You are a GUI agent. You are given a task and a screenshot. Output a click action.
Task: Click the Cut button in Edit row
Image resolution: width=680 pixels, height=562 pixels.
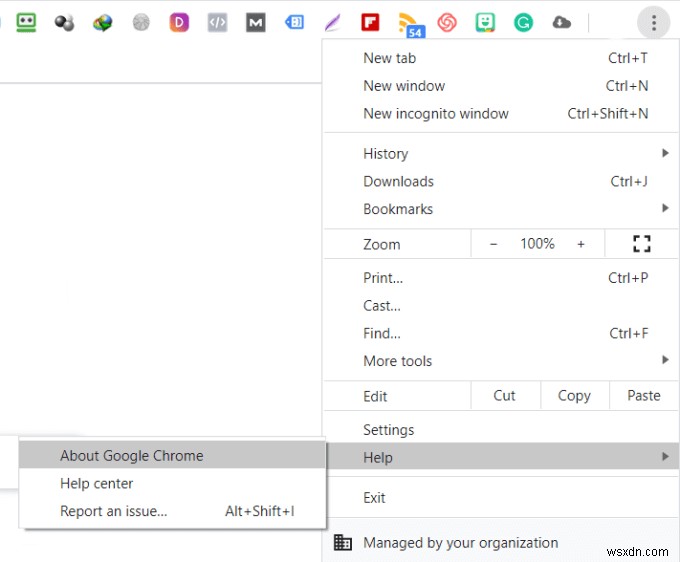point(505,395)
